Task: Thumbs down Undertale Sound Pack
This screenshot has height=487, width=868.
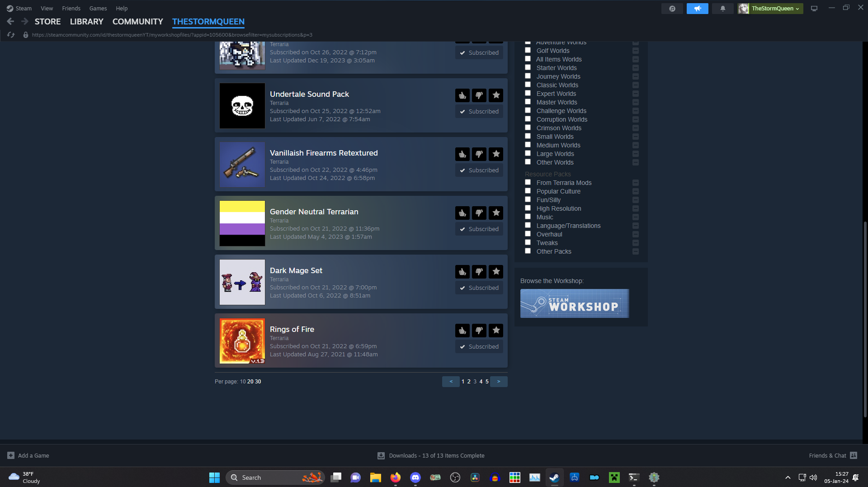Action: pos(479,95)
